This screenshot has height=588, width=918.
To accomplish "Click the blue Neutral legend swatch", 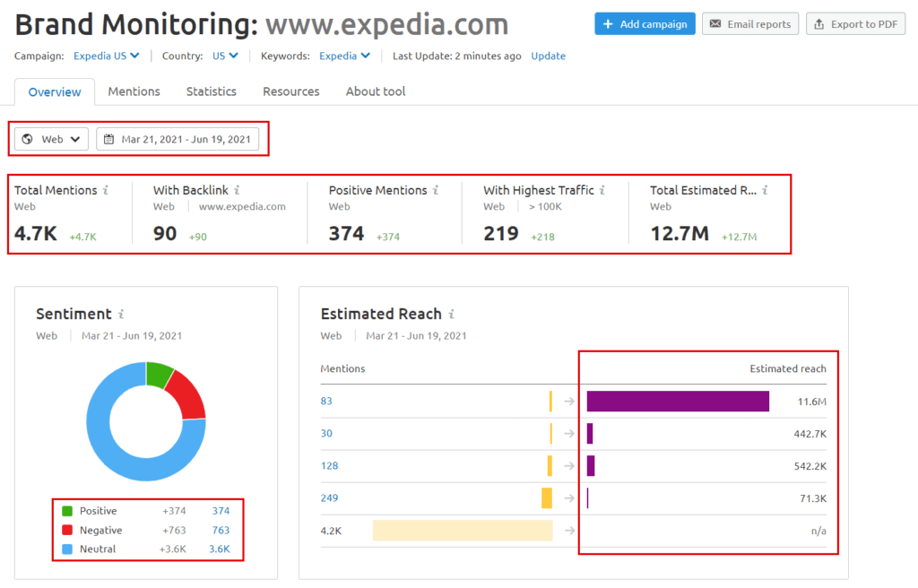I will tap(67, 549).
